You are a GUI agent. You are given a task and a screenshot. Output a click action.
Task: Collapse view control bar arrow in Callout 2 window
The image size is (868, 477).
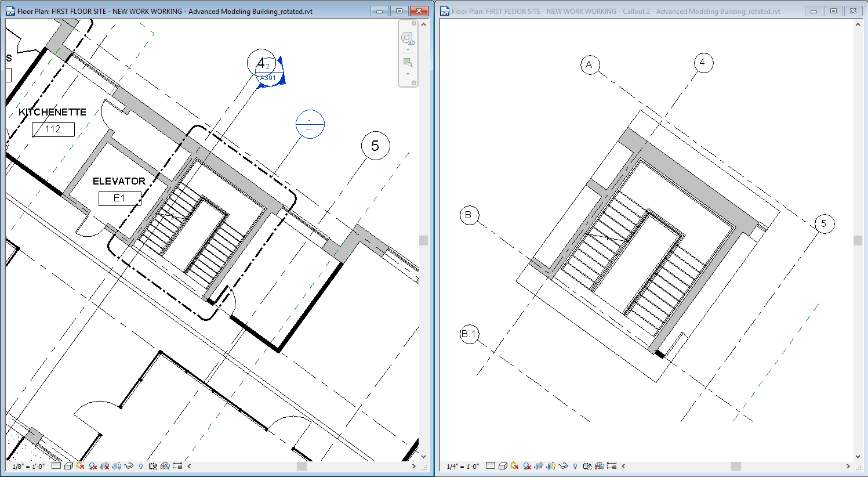[x=623, y=466]
